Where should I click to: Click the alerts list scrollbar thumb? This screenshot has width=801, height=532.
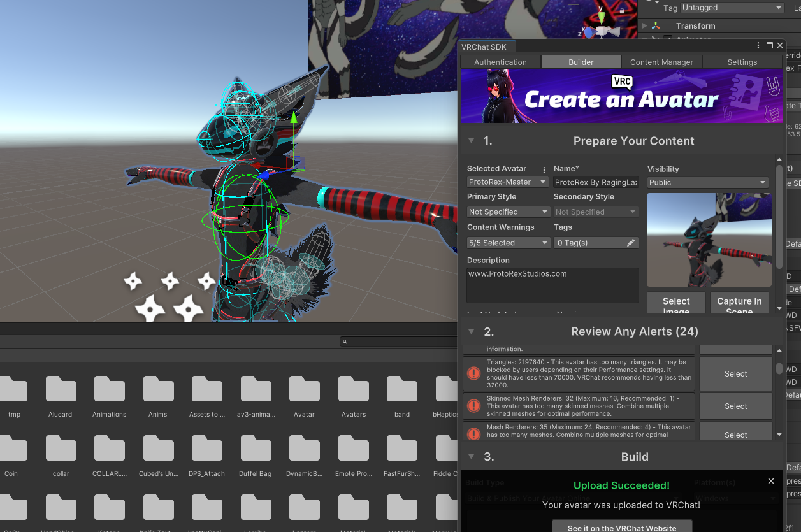tap(779, 368)
